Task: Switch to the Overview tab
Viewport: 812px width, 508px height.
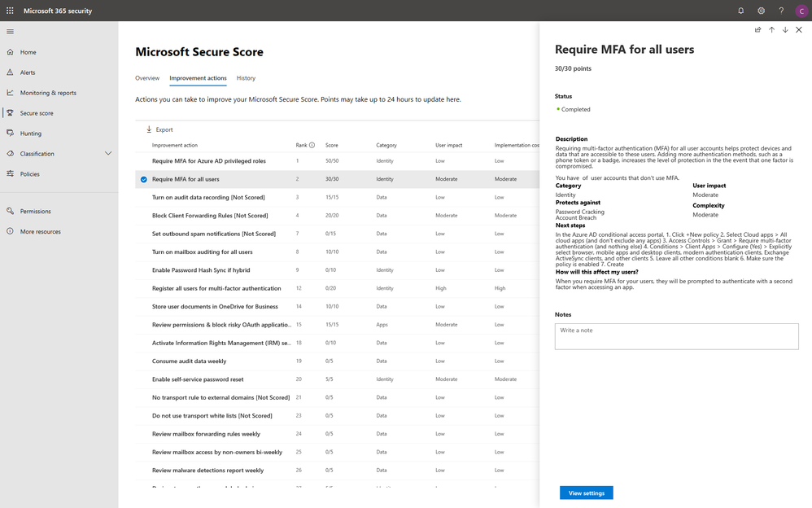Action: (147, 78)
